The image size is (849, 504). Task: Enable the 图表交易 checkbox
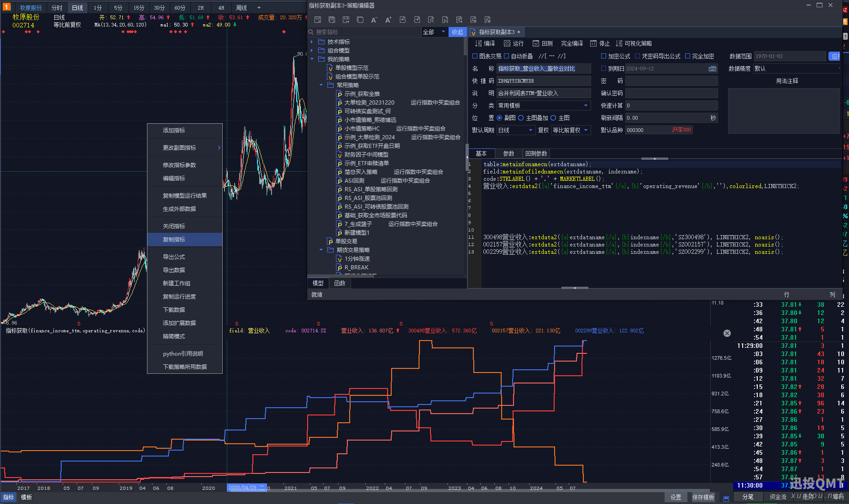475,56
